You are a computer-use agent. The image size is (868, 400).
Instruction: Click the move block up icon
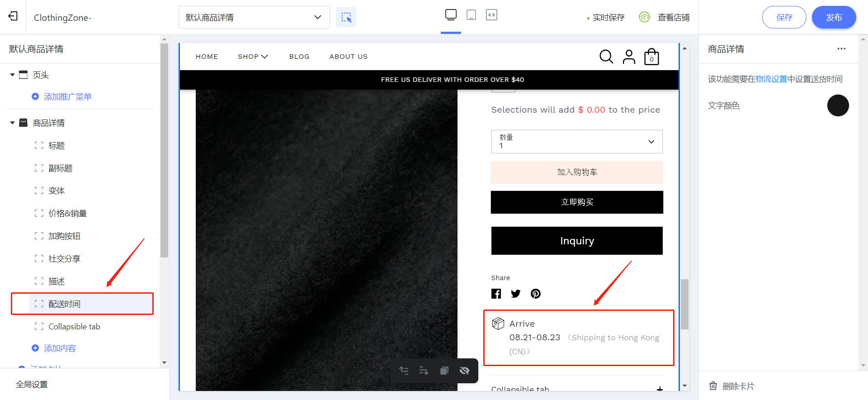click(404, 371)
